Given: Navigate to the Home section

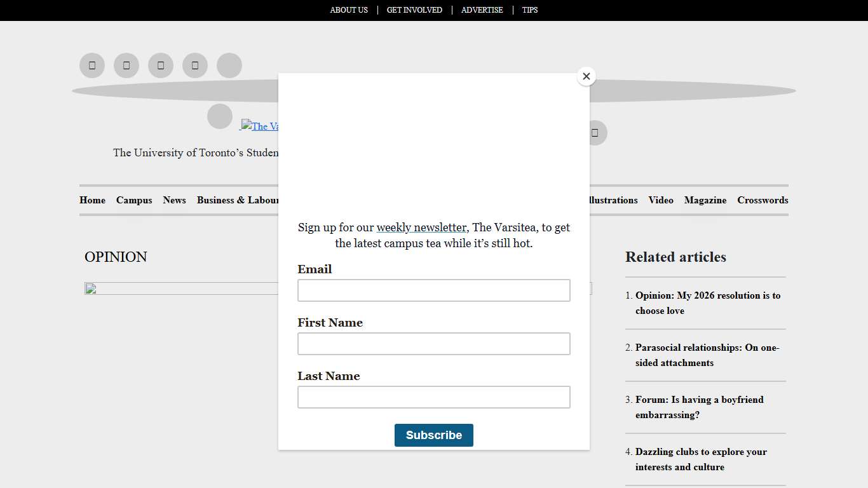Looking at the screenshot, I should (x=92, y=200).
